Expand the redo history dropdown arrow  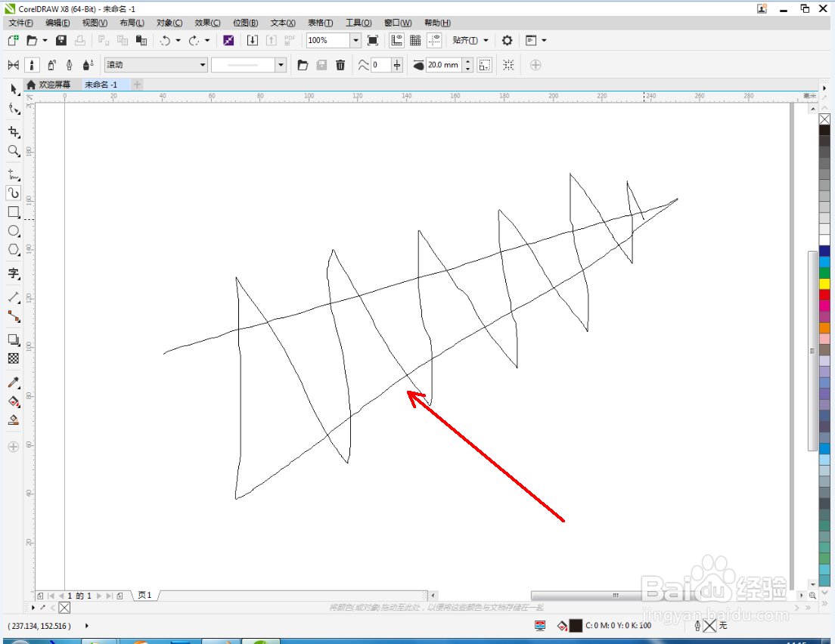click(x=207, y=41)
